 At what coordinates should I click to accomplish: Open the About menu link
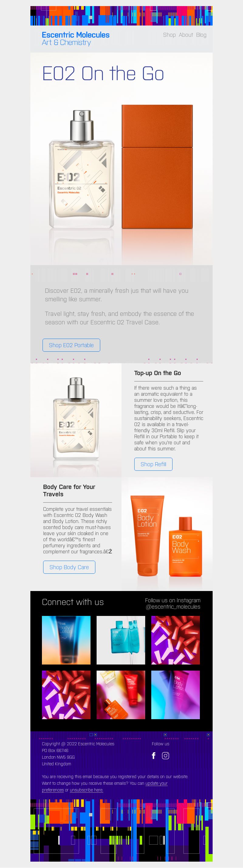point(186,35)
